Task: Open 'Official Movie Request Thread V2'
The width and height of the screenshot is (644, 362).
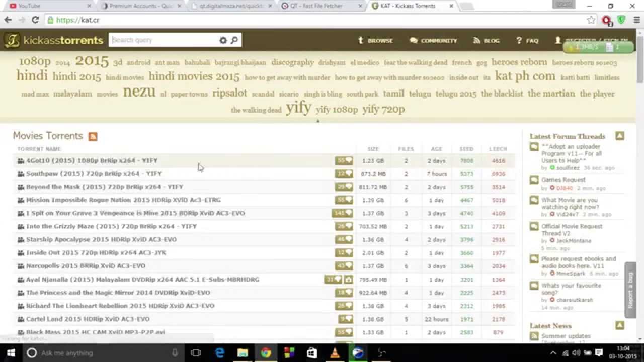Action: tap(572, 230)
